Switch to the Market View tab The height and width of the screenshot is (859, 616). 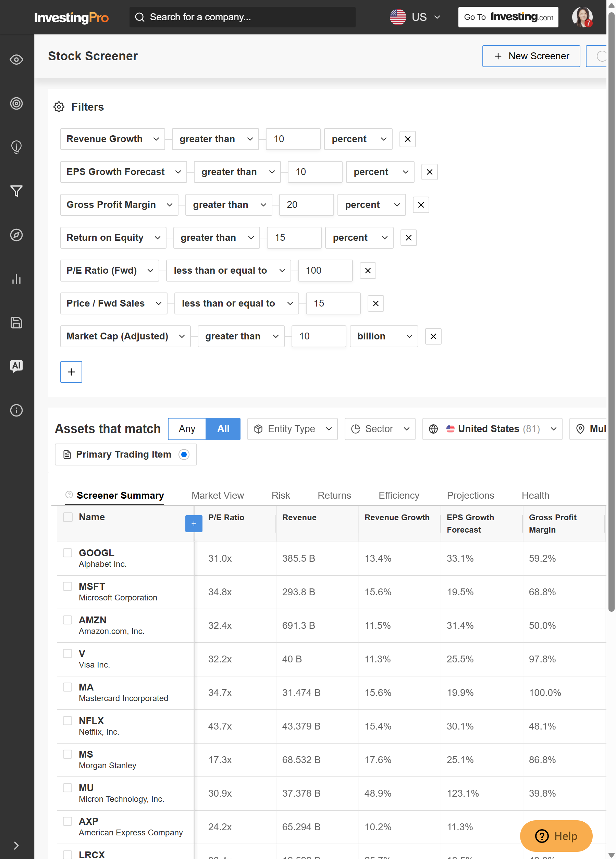[x=218, y=495]
